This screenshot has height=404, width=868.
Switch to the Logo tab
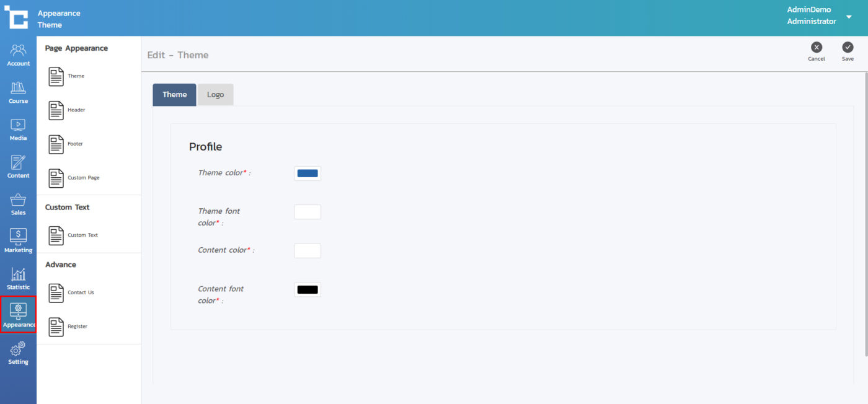click(x=215, y=95)
